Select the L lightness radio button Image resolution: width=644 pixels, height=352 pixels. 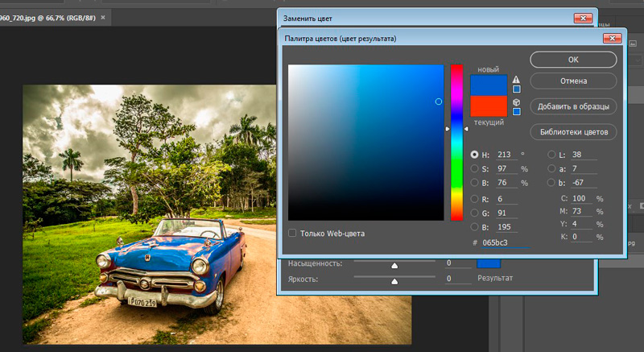click(x=551, y=154)
